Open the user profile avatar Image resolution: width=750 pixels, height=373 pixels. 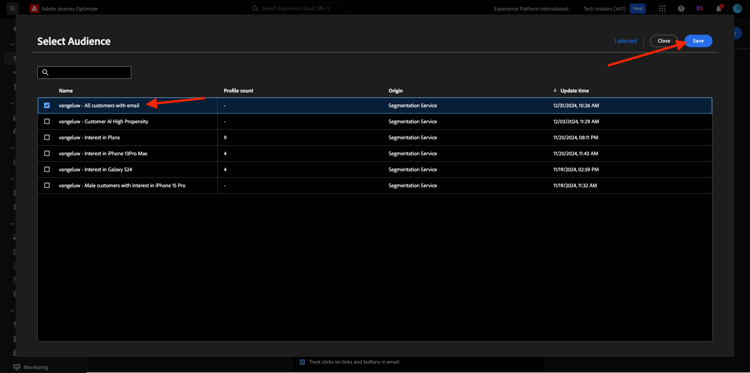[737, 9]
